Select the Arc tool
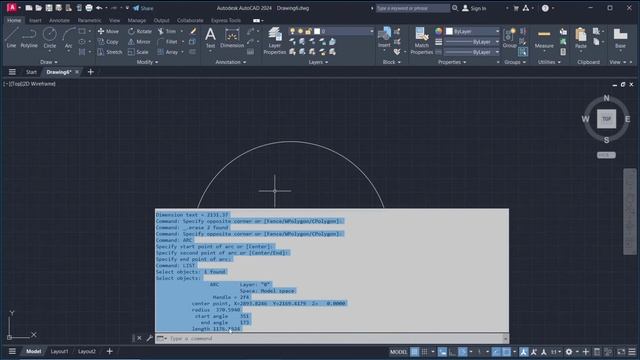This screenshot has width=640, height=360. pos(69,38)
